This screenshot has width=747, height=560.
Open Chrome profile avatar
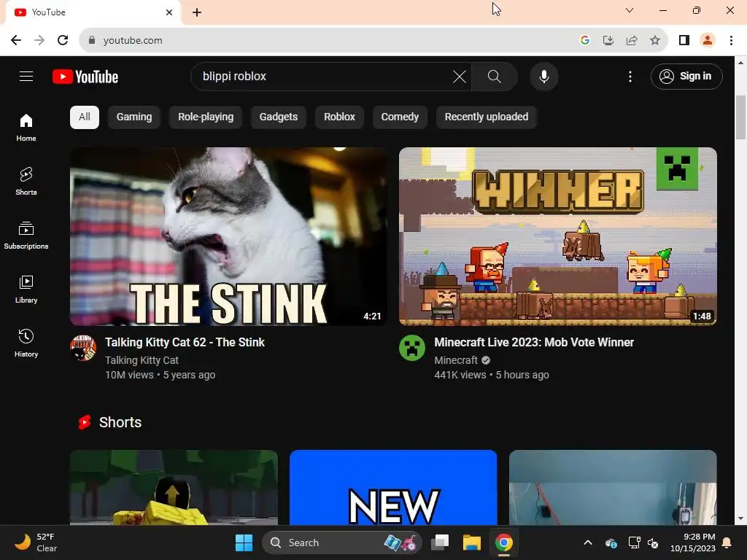(x=708, y=41)
